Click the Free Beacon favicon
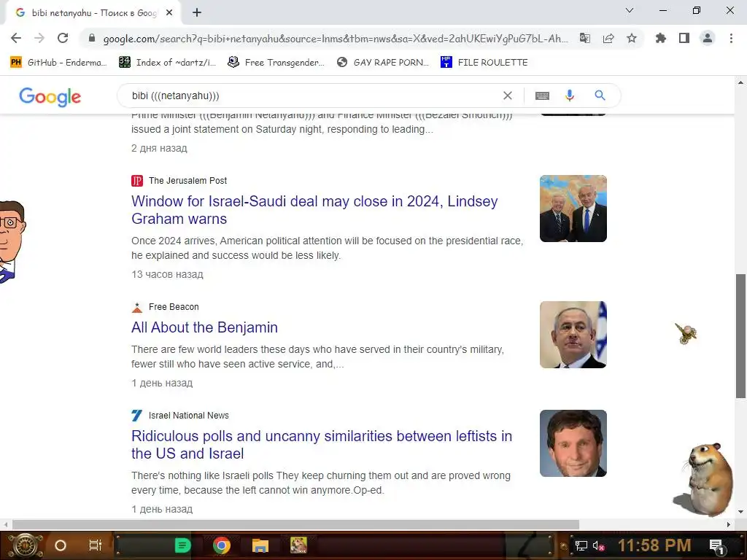The width and height of the screenshot is (747, 560). [x=137, y=307]
